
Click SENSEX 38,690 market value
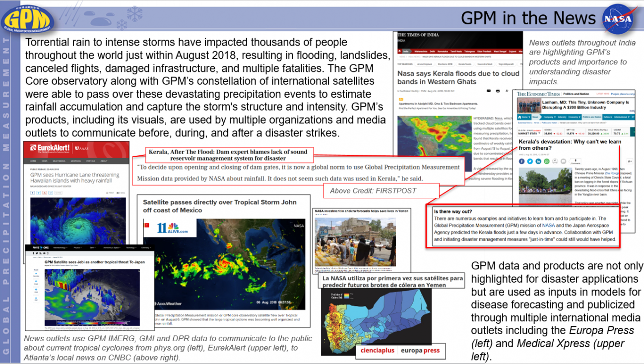click(548, 133)
